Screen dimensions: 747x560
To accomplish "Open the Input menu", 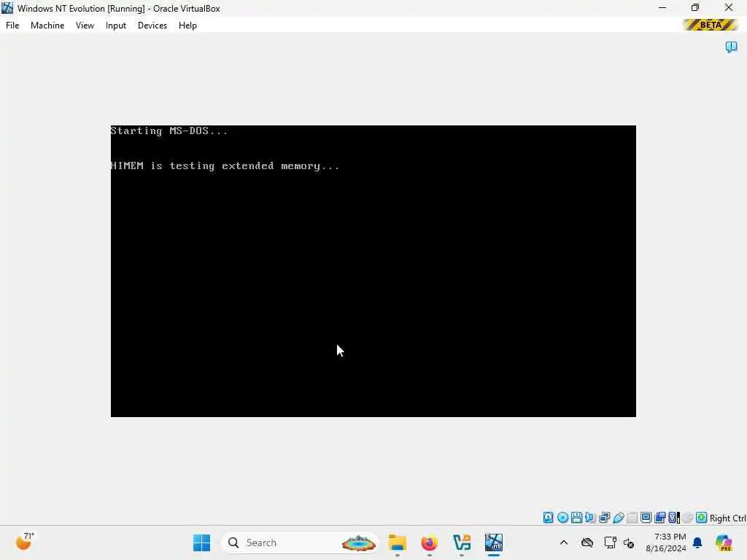I will pyautogui.click(x=116, y=26).
